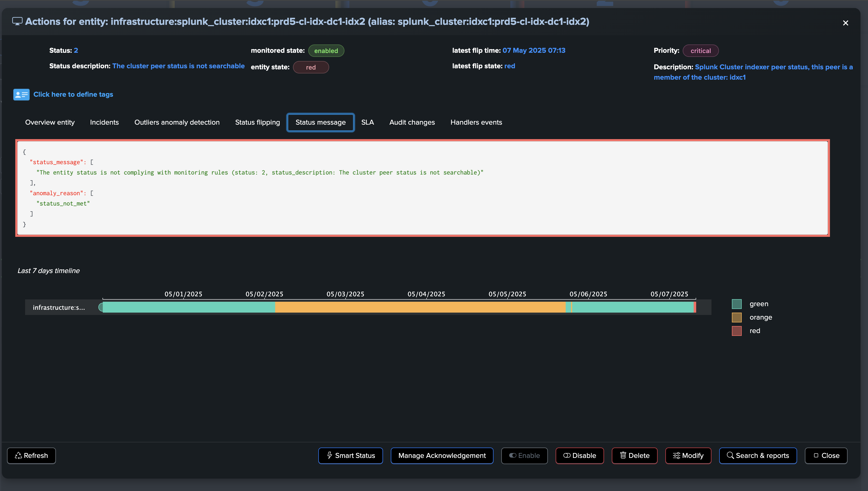Open Manage Acknowledgement

[x=442, y=456]
